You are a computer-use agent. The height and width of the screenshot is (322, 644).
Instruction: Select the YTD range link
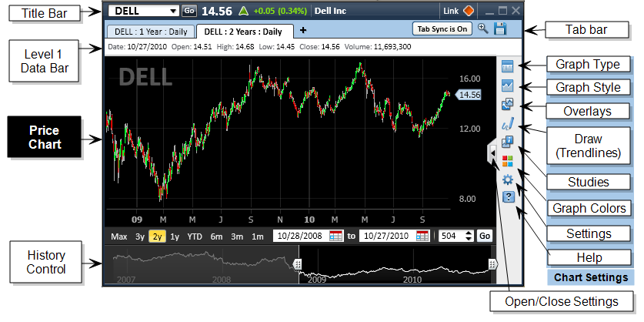(195, 236)
